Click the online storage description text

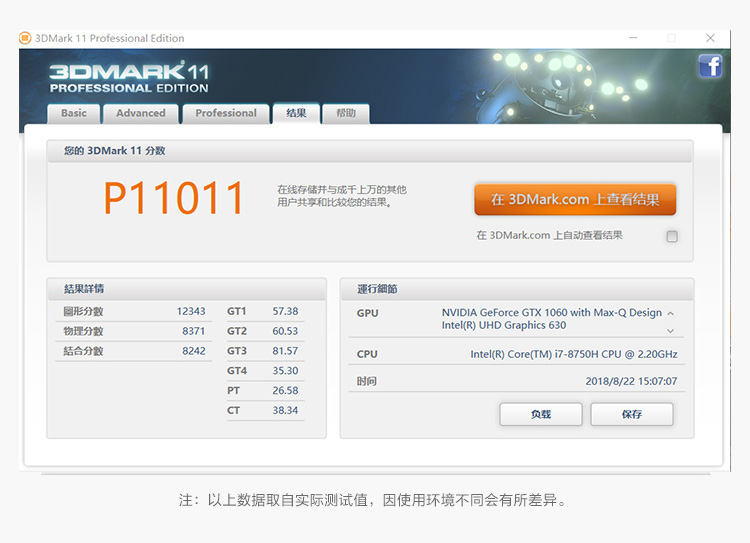pyautogui.click(x=342, y=196)
